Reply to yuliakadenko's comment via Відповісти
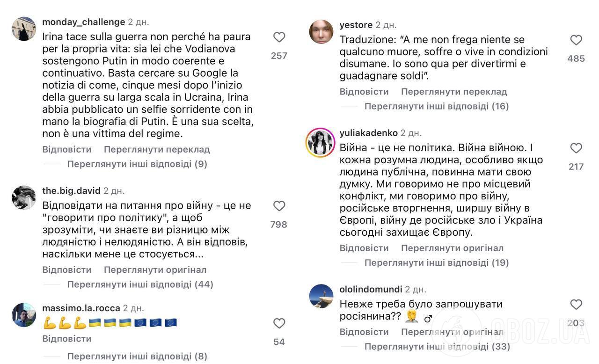Viewport: 599px width, 364px height. 364,248
